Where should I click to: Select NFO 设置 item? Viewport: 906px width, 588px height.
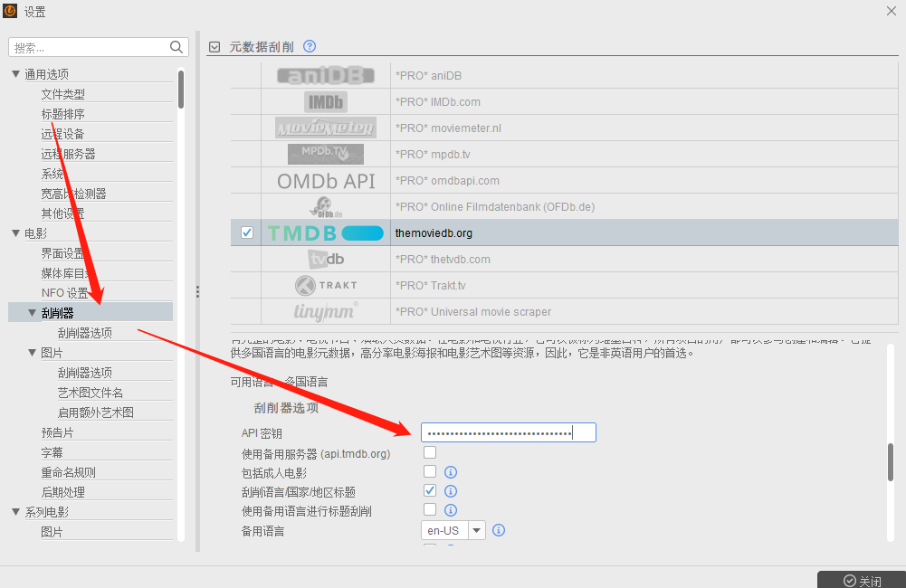65,293
